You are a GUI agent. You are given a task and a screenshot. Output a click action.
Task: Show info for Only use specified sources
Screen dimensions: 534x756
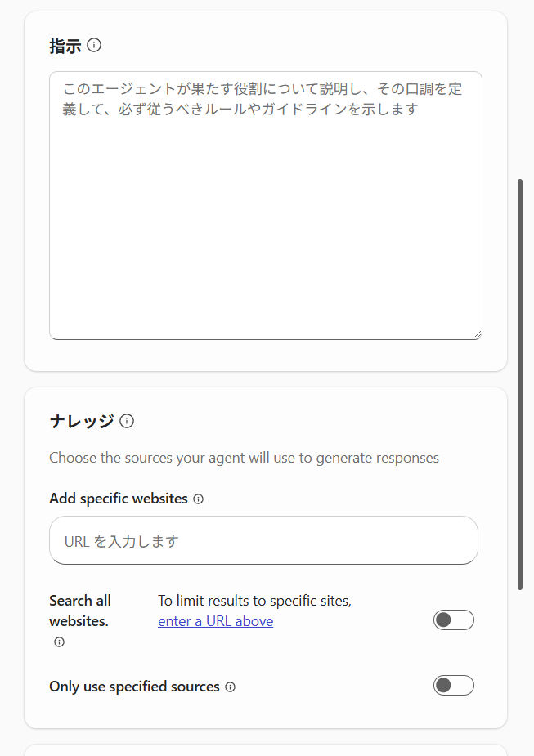tap(231, 687)
